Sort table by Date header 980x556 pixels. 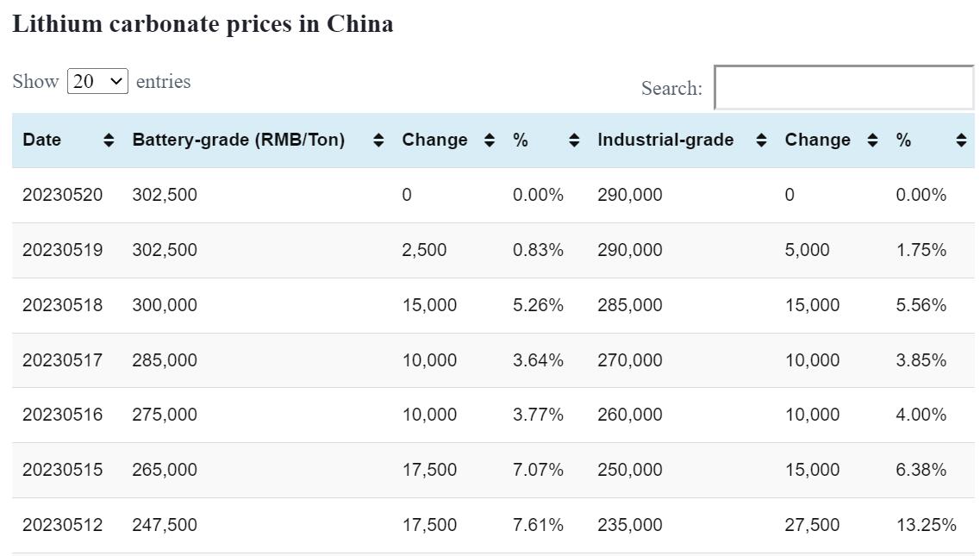42,141
